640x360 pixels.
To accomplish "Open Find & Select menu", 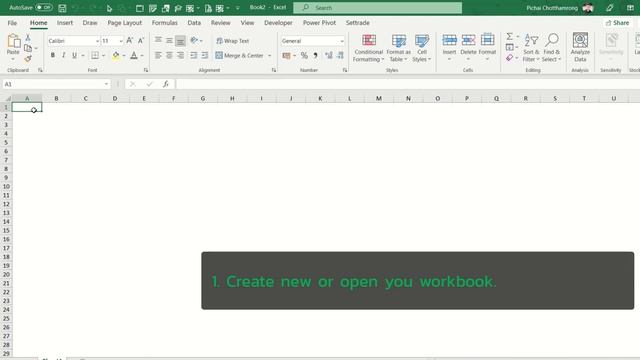I will point(551,48).
